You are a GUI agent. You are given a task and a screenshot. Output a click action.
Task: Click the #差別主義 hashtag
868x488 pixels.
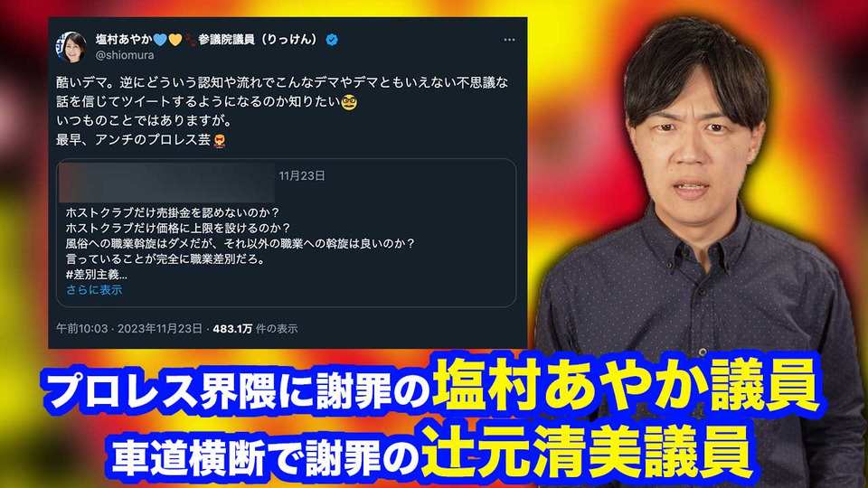97,275
